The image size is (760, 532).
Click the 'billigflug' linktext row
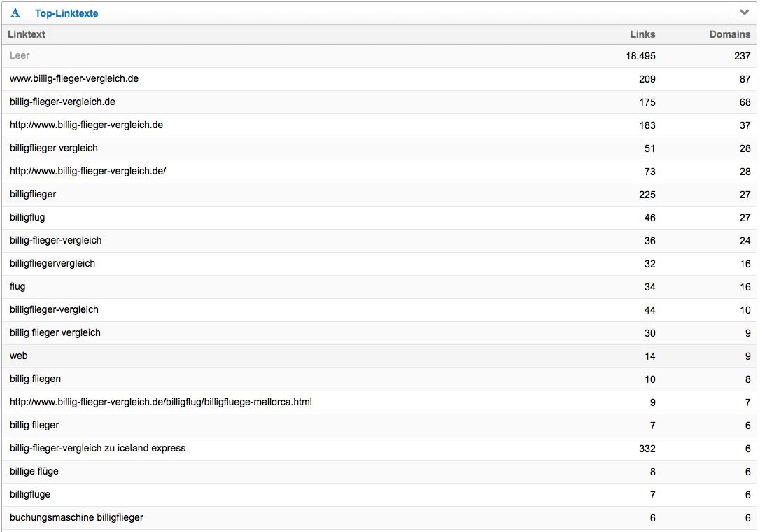coord(27,217)
